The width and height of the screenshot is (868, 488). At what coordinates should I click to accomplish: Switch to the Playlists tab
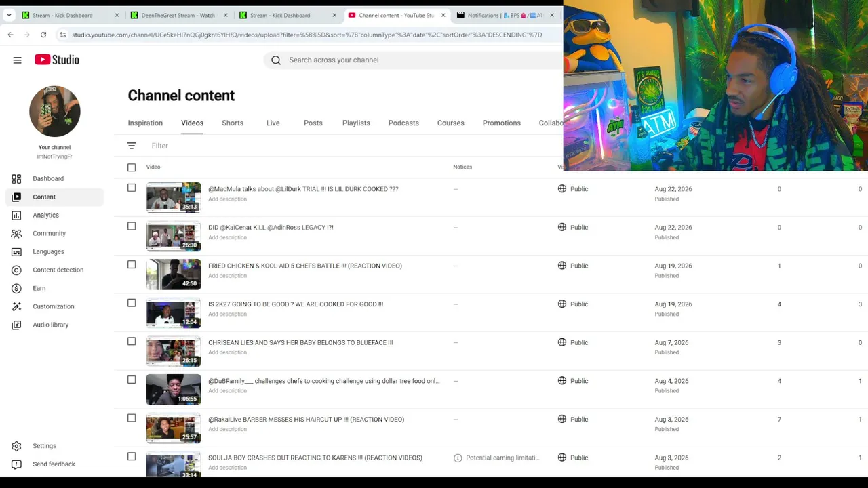tap(356, 123)
